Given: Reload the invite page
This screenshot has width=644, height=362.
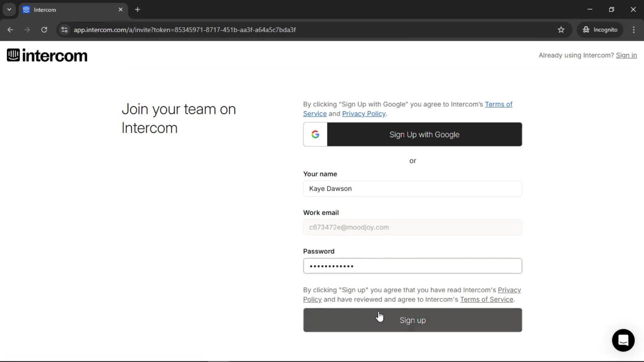Looking at the screenshot, I should pos(44,30).
